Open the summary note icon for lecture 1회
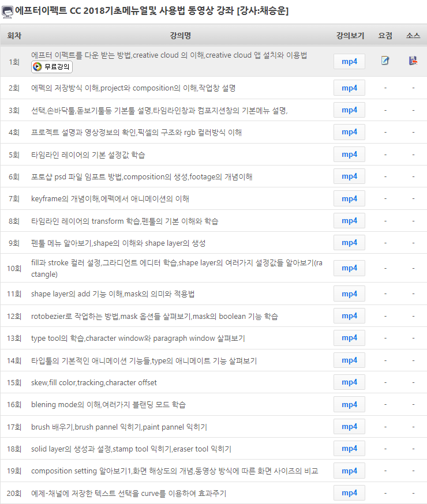 [x=385, y=61]
